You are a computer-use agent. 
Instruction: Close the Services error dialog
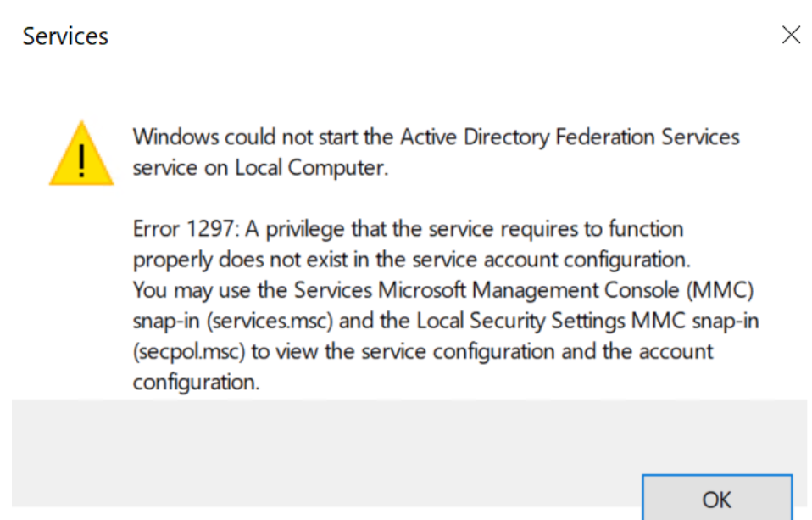click(791, 35)
